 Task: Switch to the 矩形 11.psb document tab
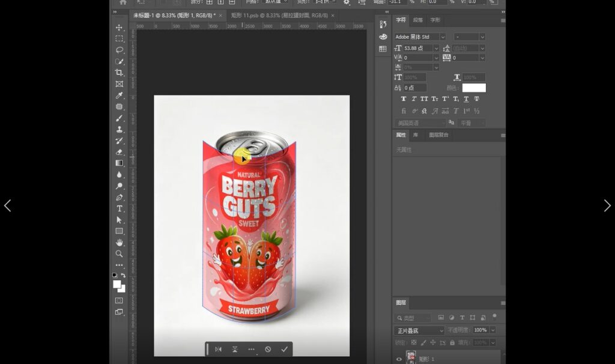[x=279, y=15]
